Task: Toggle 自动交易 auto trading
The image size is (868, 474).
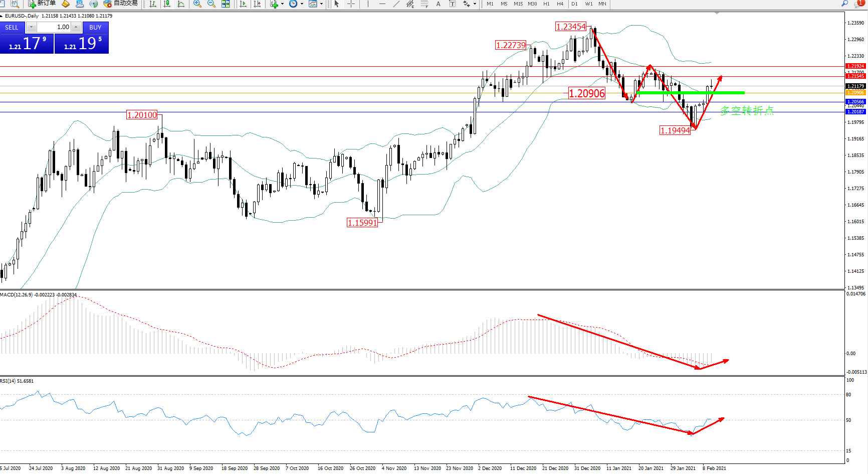Action: click(x=120, y=4)
